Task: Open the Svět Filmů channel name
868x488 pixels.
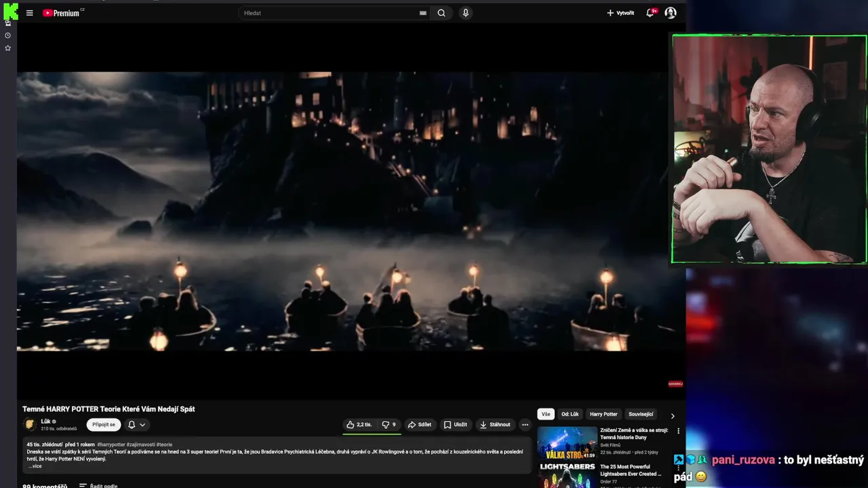Action: pyautogui.click(x=610, y=445)
